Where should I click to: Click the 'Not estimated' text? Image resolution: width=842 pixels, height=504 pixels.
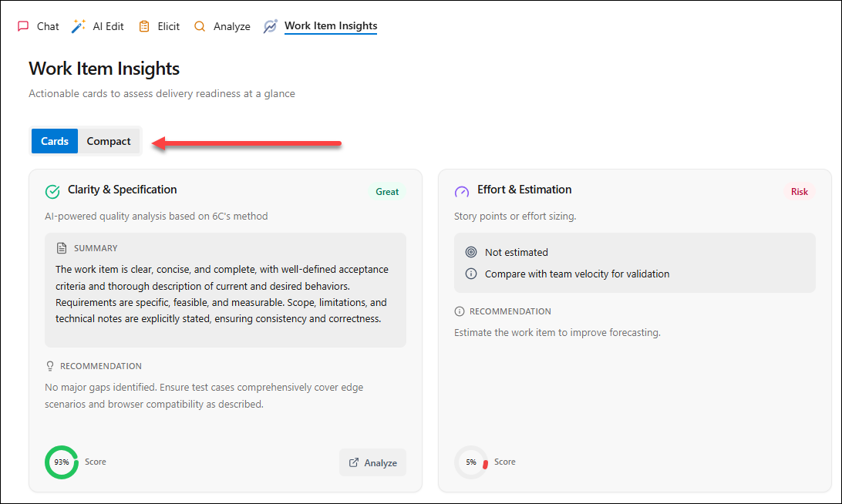517,252
